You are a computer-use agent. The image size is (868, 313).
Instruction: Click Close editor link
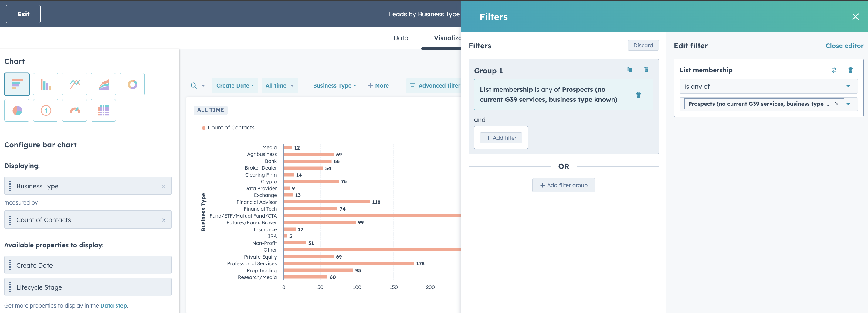click(x=844, y=46)
